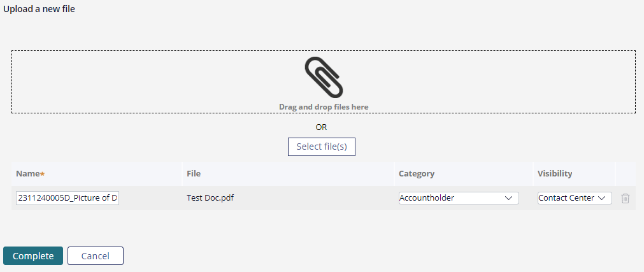Cancel the file upload

[x=96, y=256]
